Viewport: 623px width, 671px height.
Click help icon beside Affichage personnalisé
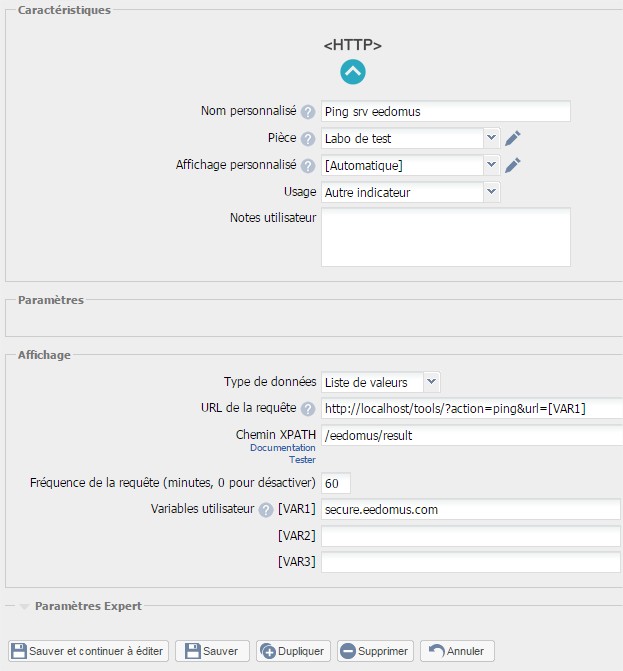tap(308, 166)
